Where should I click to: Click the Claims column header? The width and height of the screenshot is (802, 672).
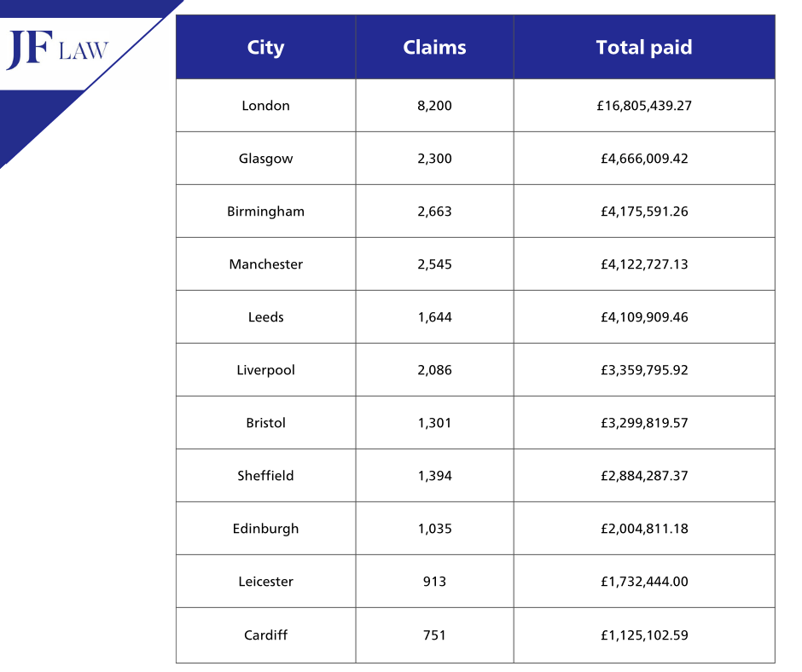[434, 48]
